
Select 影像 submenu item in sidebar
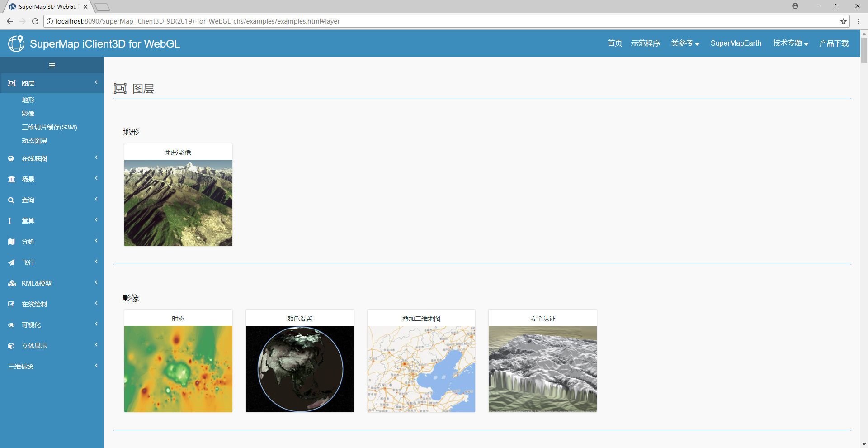coord(28,114)
